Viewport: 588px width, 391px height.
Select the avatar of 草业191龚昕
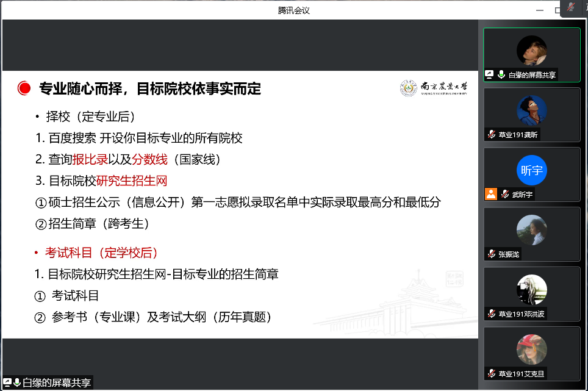coord(531,110)
